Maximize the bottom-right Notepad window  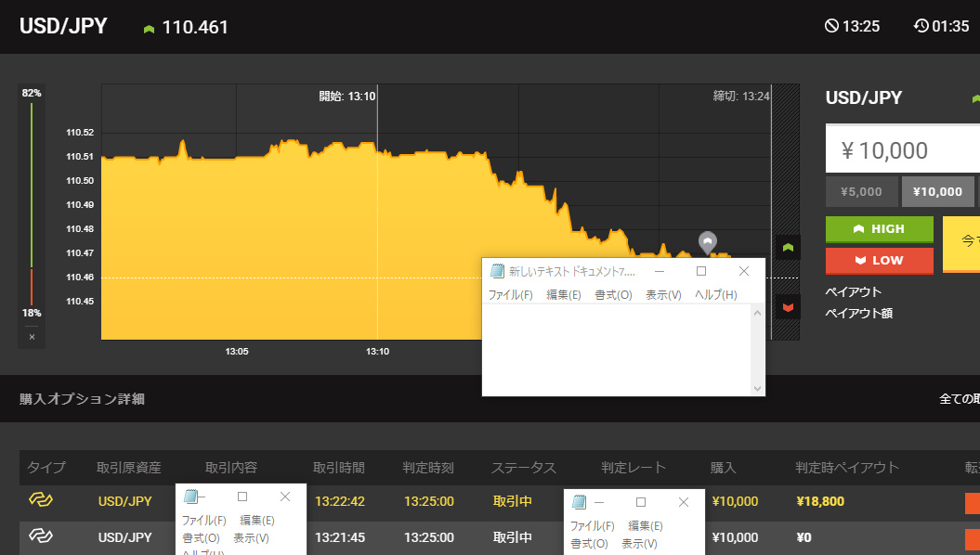[x=641, y=502]
